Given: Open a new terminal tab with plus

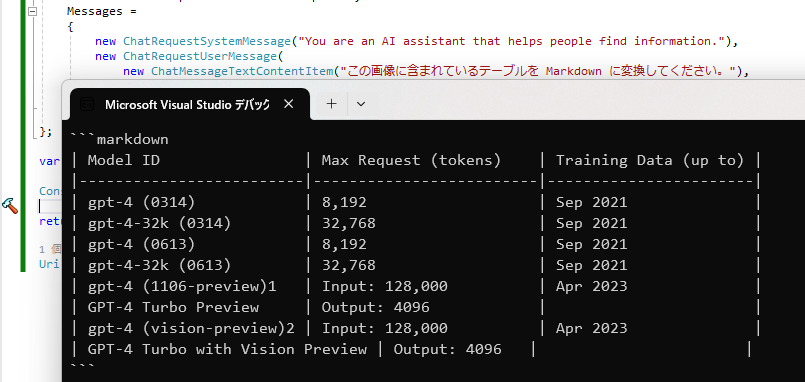Looking at the screenshot, I should [332, 104].
